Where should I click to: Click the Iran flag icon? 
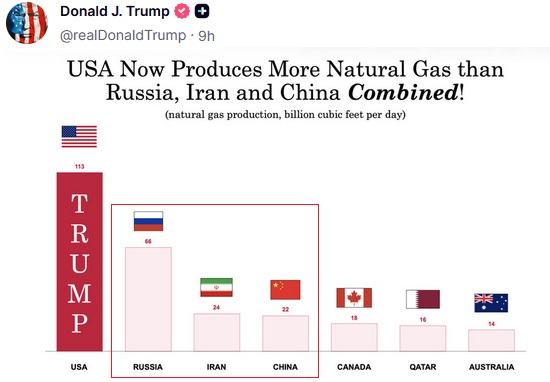click(x=216, y=287)
